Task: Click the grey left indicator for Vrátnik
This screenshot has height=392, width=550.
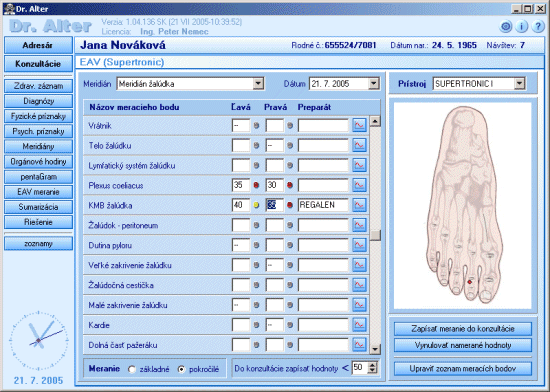Action: tap(256, 125)
